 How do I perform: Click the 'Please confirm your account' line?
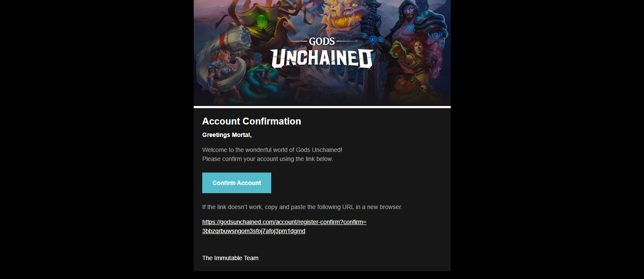click(x=267, y=159)
